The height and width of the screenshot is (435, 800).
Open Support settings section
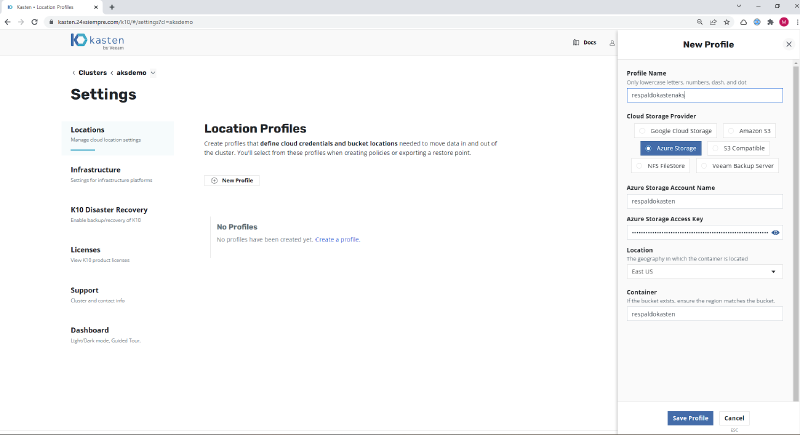tap(97, 295)
